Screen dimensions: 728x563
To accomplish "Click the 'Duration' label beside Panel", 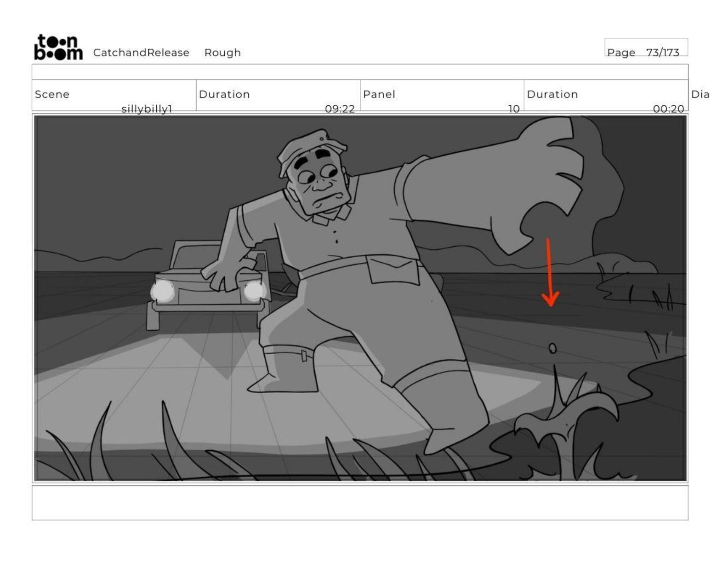I will tap(552, 94).
